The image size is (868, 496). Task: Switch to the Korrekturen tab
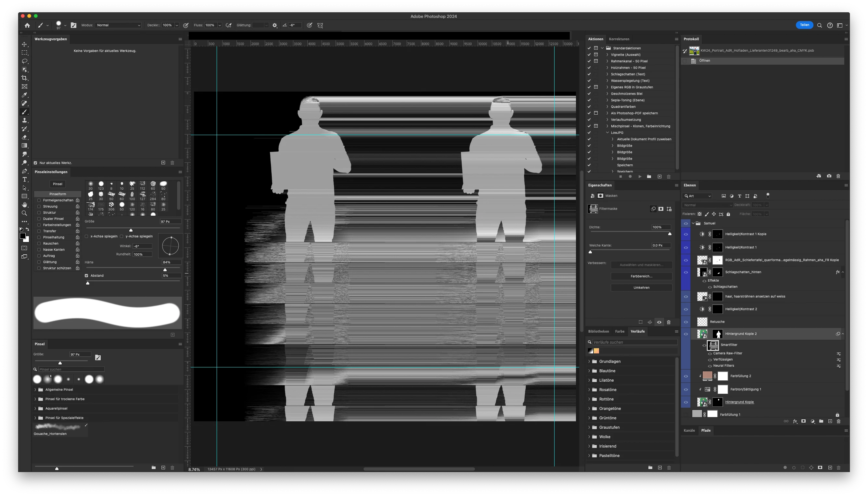coord(619,39)
